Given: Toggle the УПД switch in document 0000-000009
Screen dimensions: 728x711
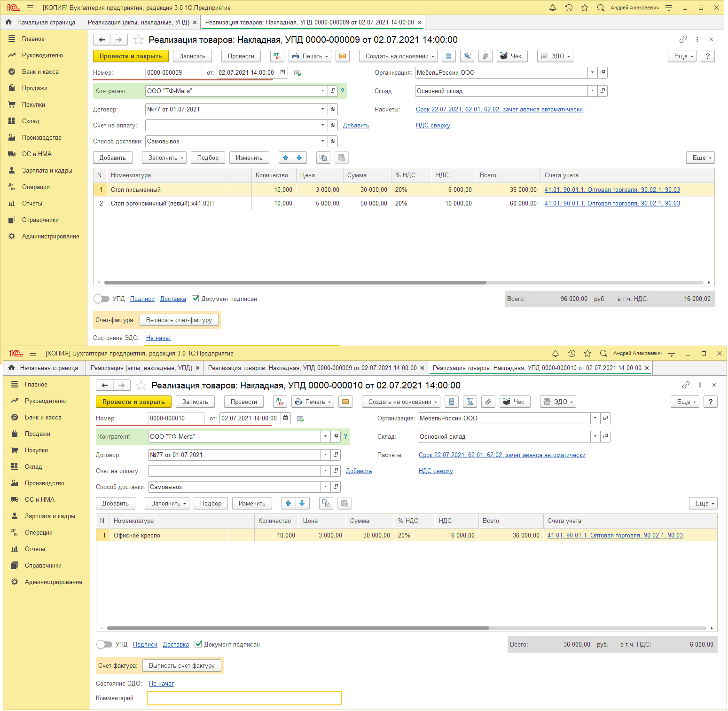Looking at the screenshot, I should pyautogui.click(x=101, y=299).
